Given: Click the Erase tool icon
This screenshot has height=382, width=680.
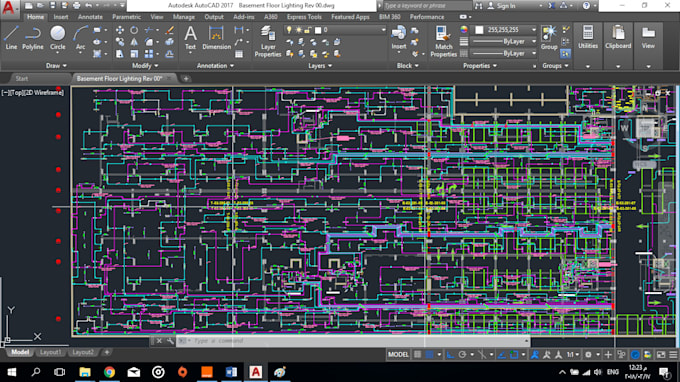Looking at the screenshot, I should pos(169,30).
